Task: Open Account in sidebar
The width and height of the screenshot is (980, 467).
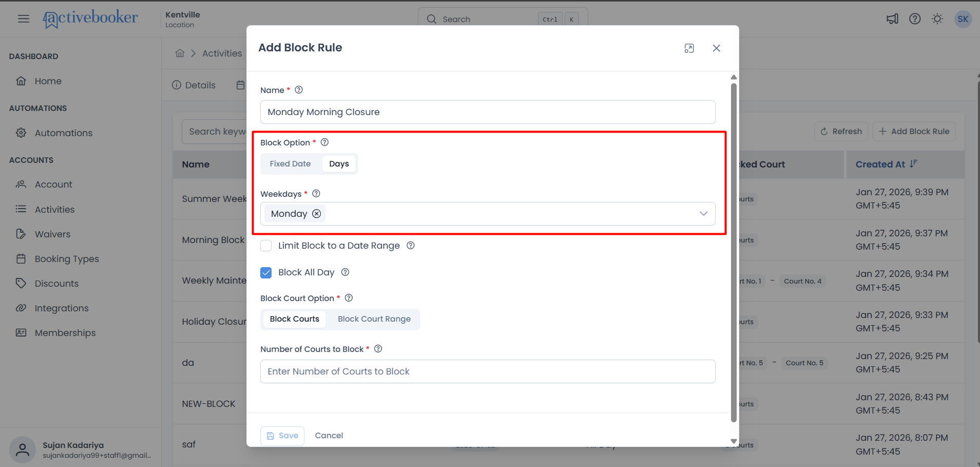Action: pyautogui.click(x=53, y=184)
